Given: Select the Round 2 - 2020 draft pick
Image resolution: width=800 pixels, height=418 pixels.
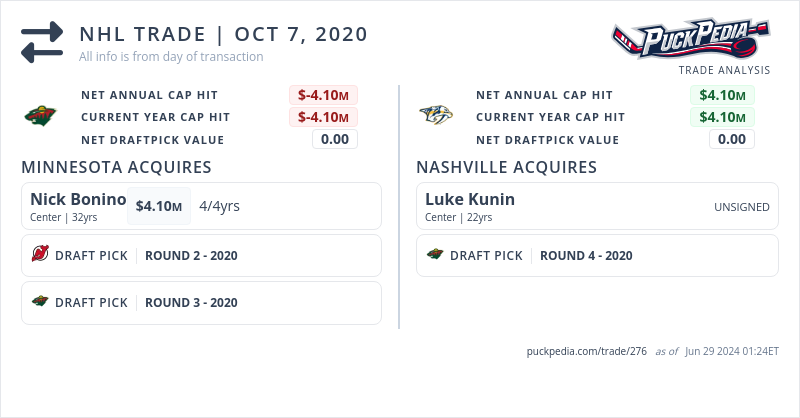Looking at the screenshot, I should coord(191,255).
